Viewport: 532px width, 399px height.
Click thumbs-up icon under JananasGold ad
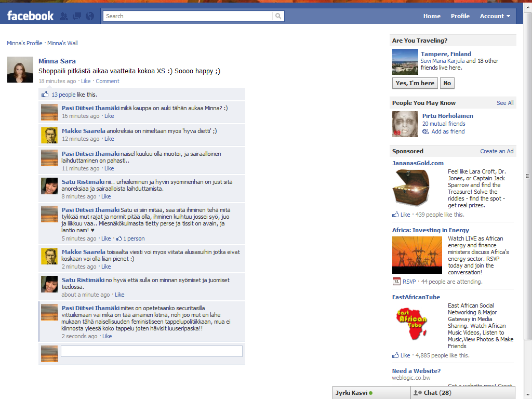pos(395,215)
